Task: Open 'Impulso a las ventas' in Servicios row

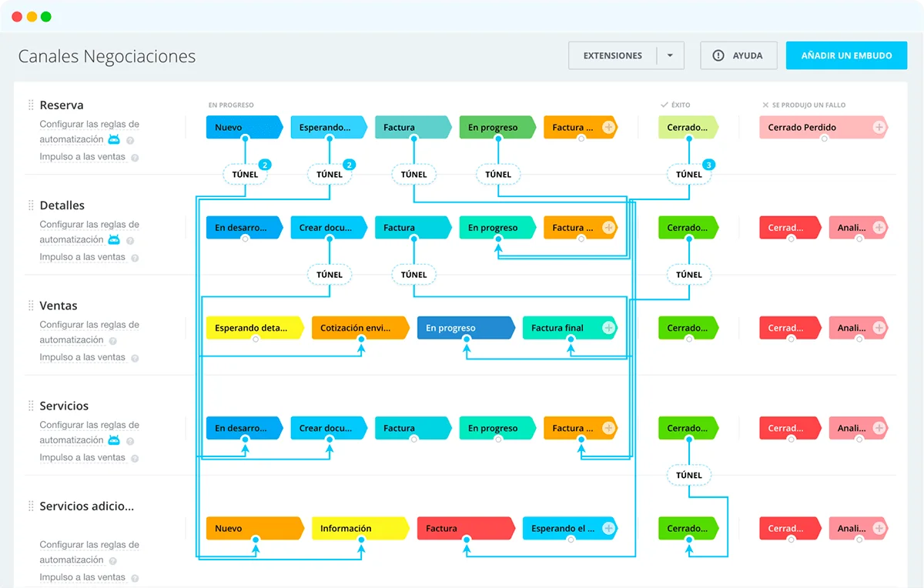Action: point(82,458)
